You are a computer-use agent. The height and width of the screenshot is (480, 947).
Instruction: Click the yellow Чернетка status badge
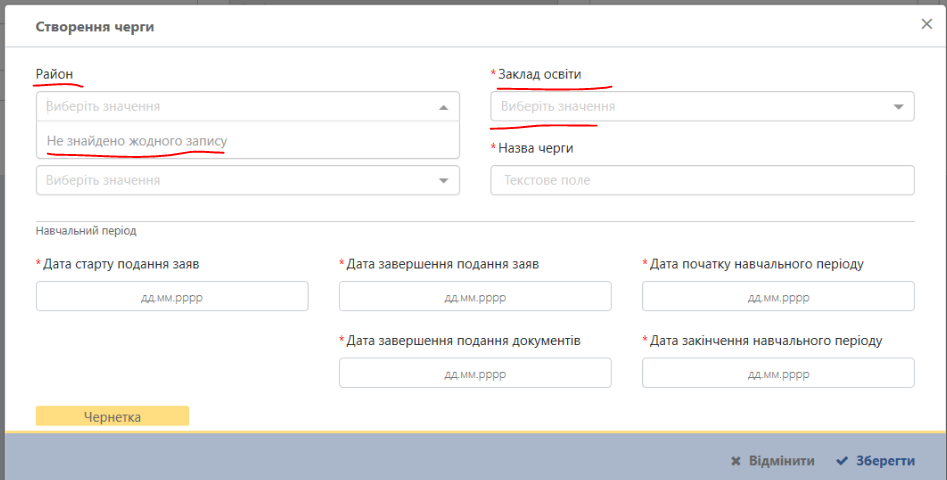click(112, 417)
